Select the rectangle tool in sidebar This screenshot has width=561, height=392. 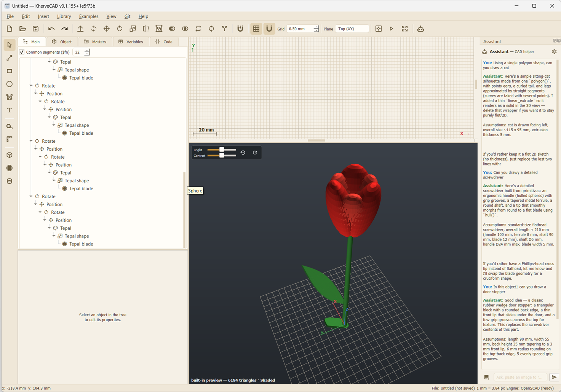10,71
